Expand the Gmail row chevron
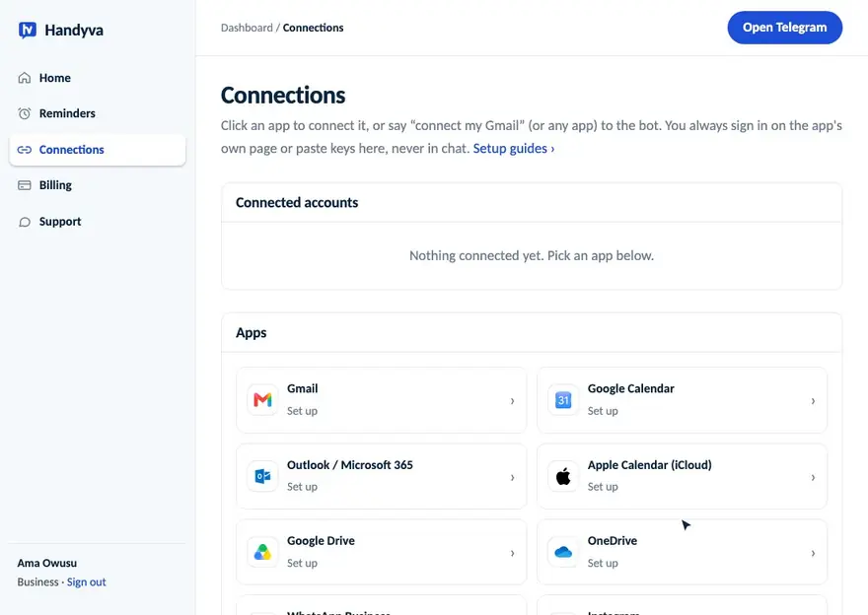 click(512, 401)
